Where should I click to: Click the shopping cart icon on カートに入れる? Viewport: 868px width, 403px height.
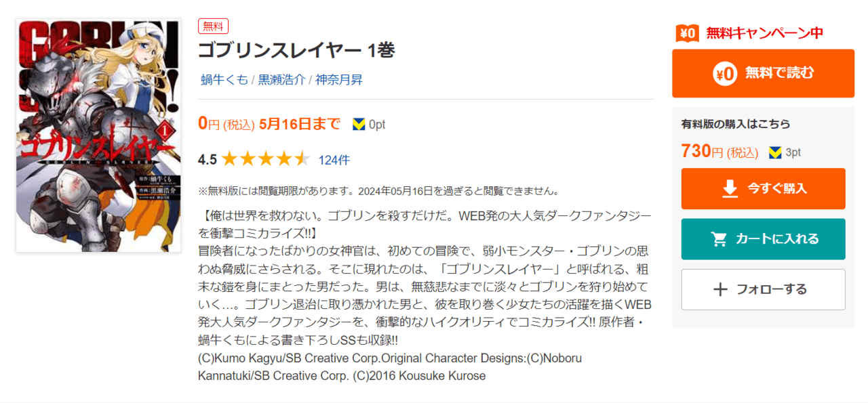click(x=719, y=239)
